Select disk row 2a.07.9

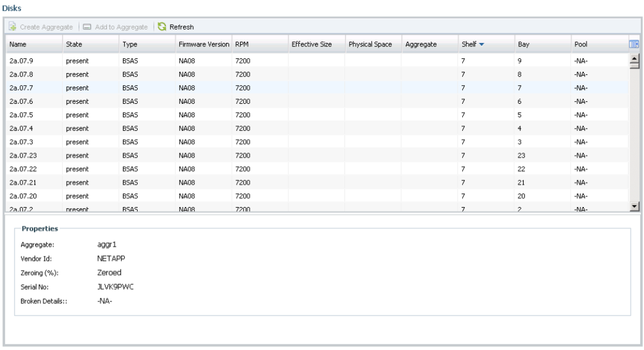pyautogui.click(x=21, y=61)
